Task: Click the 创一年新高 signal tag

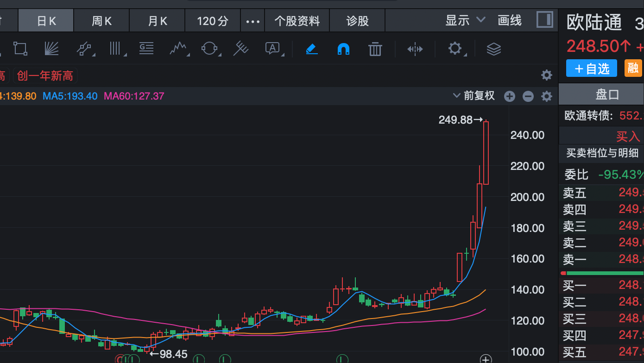Action: [45, 75]
